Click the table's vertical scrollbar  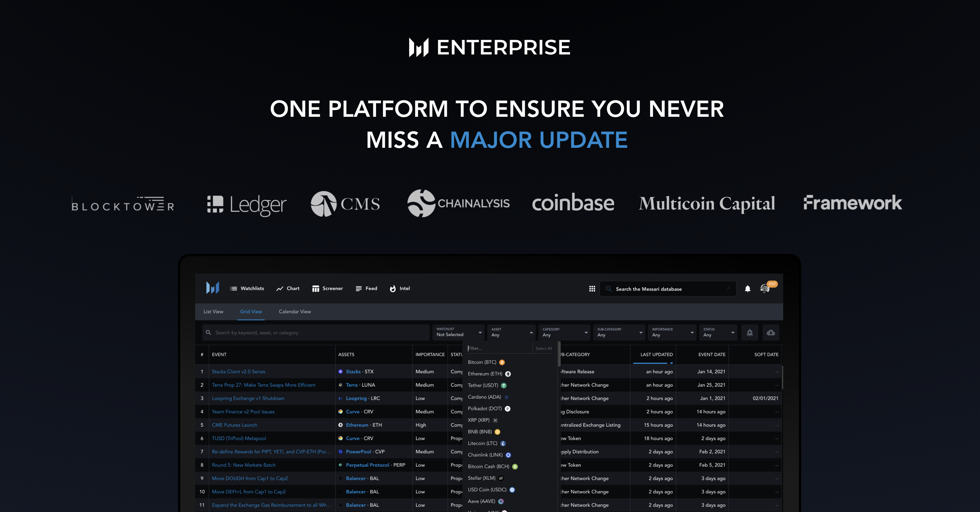782,377
